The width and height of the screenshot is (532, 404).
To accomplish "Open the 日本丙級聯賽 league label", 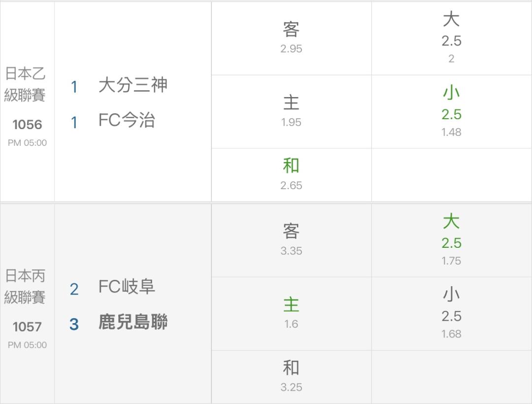I will (25, 287).
